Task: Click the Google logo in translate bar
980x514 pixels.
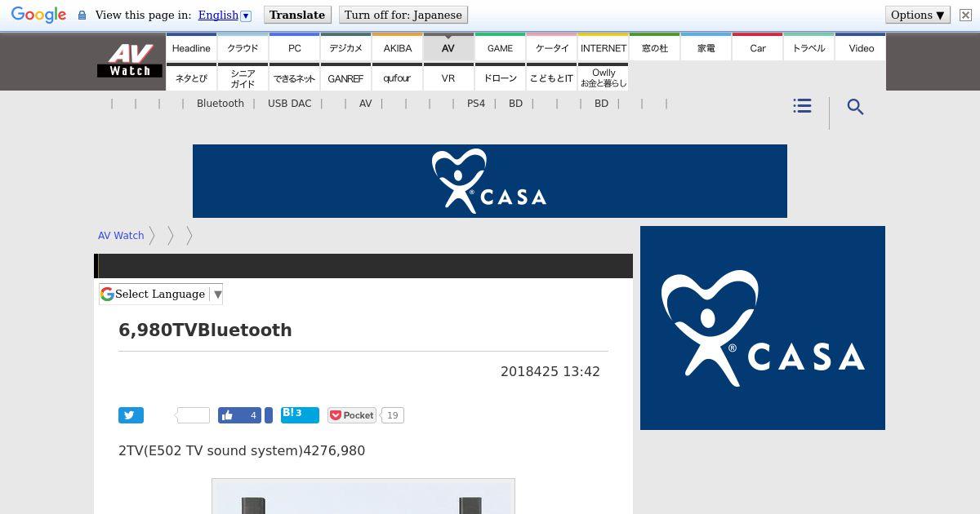Action: tap(38, 15)
